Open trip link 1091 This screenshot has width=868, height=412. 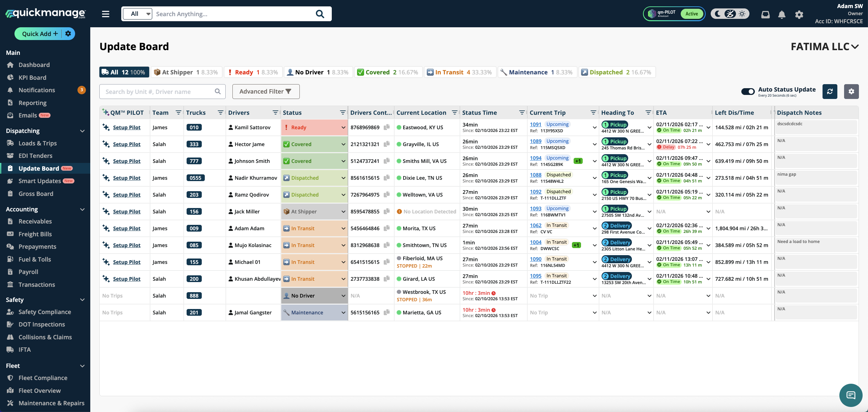click(535, 124)
